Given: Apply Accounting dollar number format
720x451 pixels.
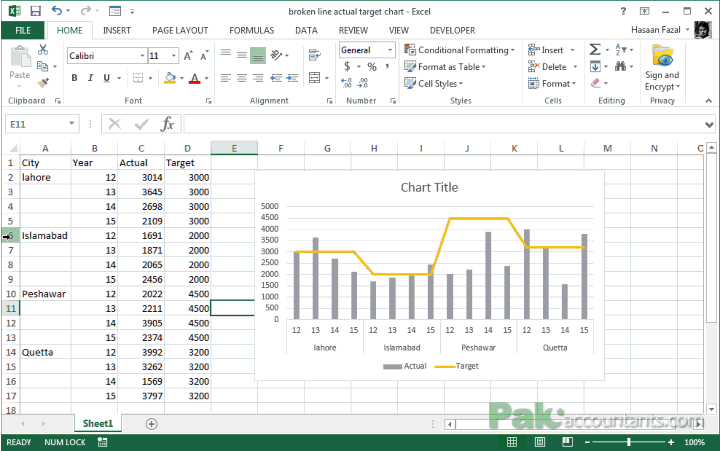Looking at the screenshot, I should 347,67.
